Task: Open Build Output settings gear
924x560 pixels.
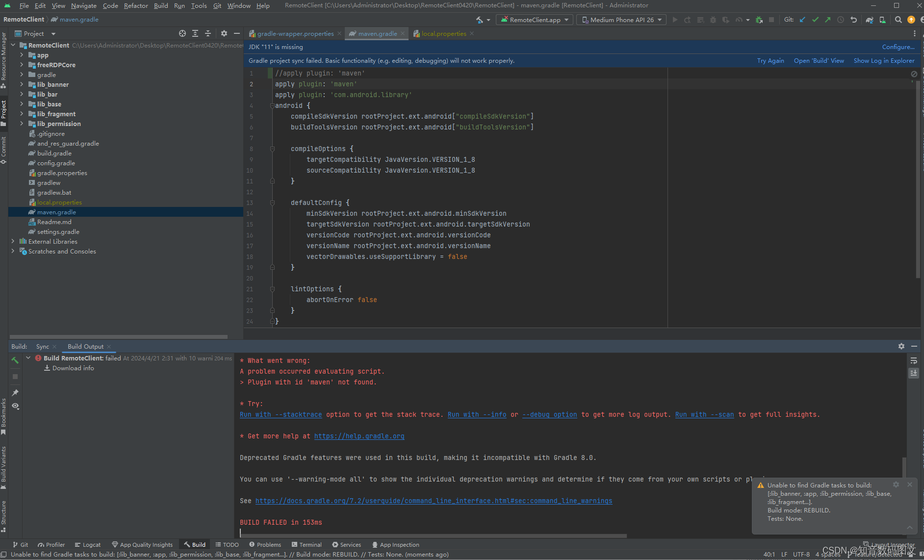Action: click(x=901, y=346)
